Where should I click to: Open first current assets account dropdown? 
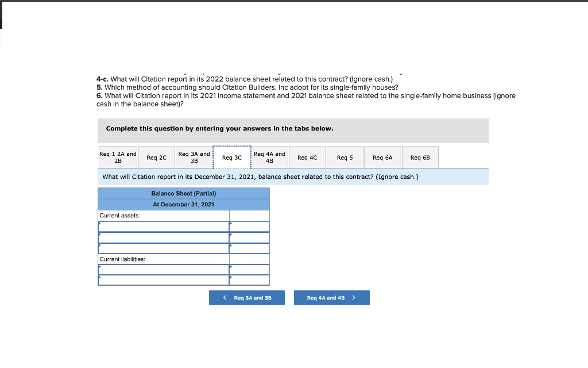tap(164, 227)
